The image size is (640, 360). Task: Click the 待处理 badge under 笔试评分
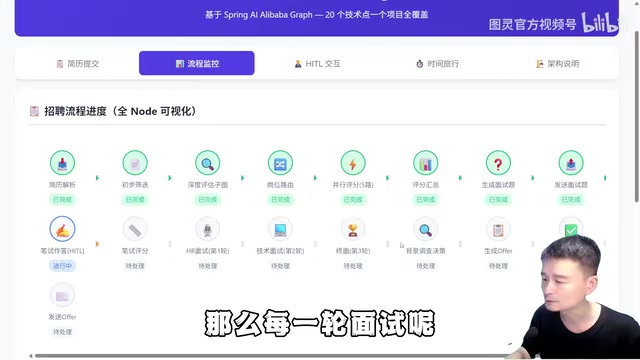[135, 266]
